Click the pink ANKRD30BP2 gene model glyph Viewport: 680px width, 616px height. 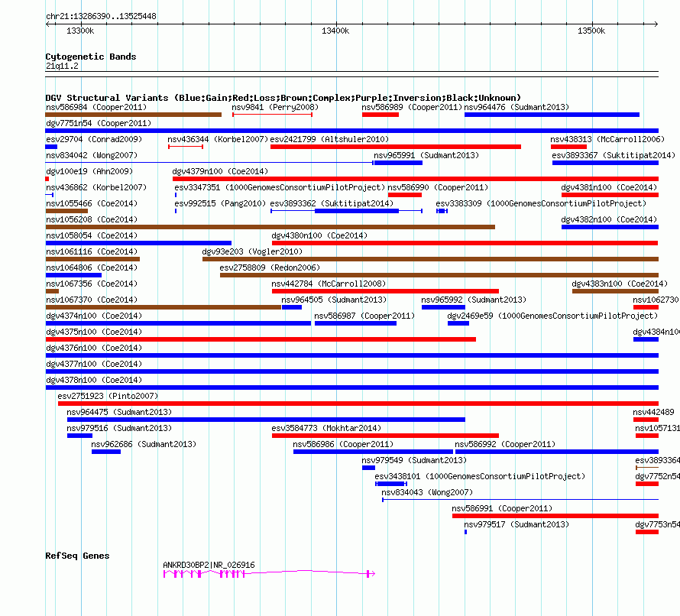point(269,574)
